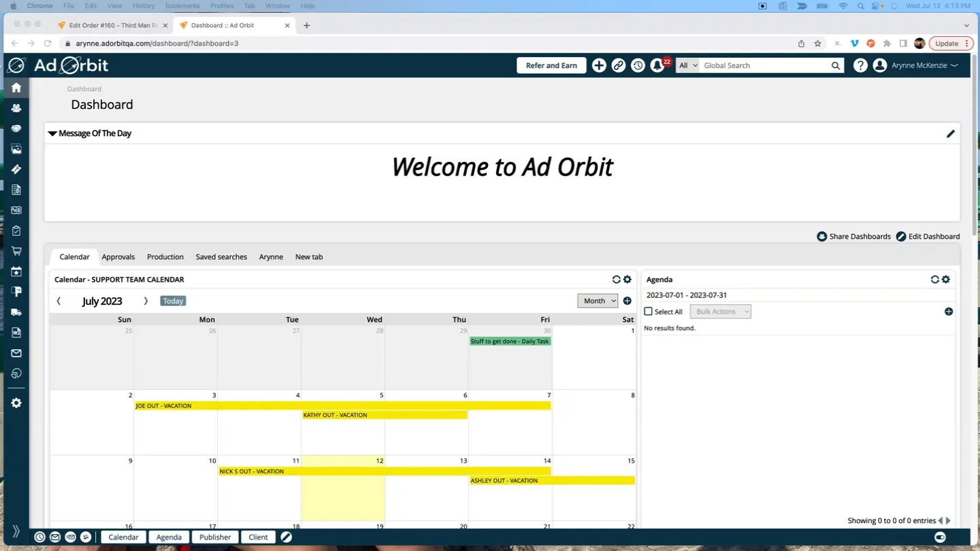
Task: Switch to the Saved searches tab
Action: pyautogui.click(x=221, y=257)
